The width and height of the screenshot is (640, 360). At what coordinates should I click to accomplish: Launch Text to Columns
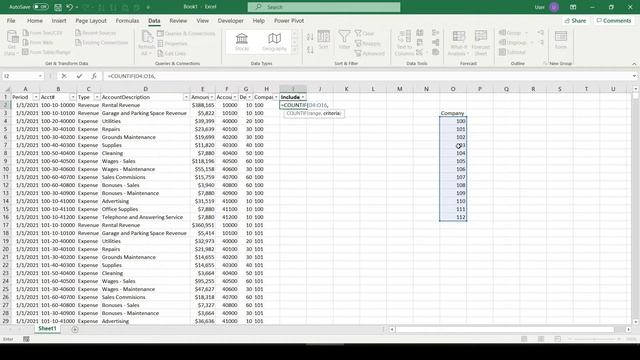coord(404,43)
